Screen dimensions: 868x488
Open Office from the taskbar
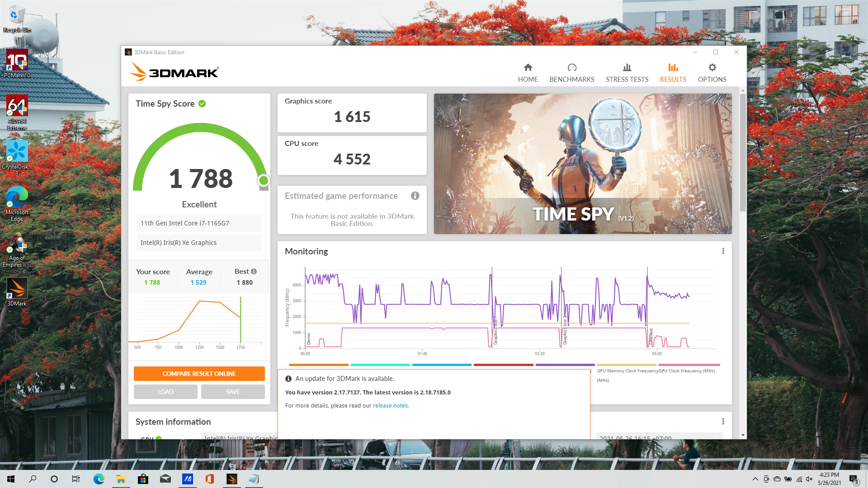coord(209,479)
